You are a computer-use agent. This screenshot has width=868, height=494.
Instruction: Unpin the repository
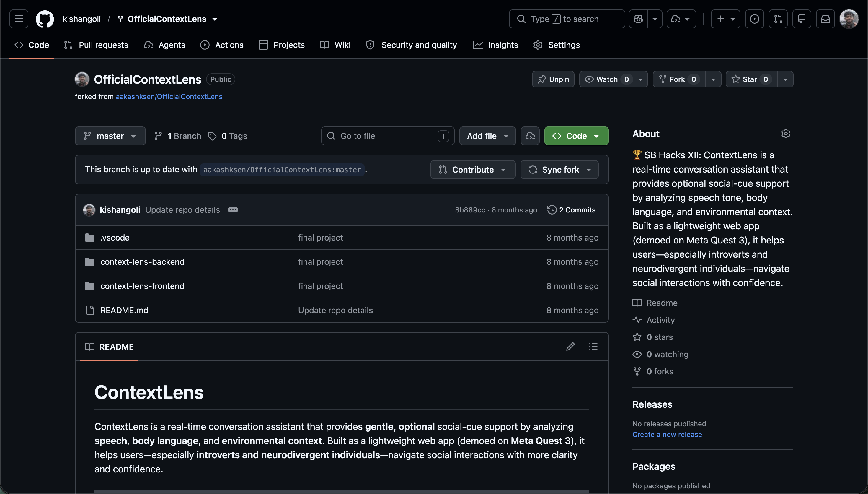pyautogui.click(x=553, y=79)
